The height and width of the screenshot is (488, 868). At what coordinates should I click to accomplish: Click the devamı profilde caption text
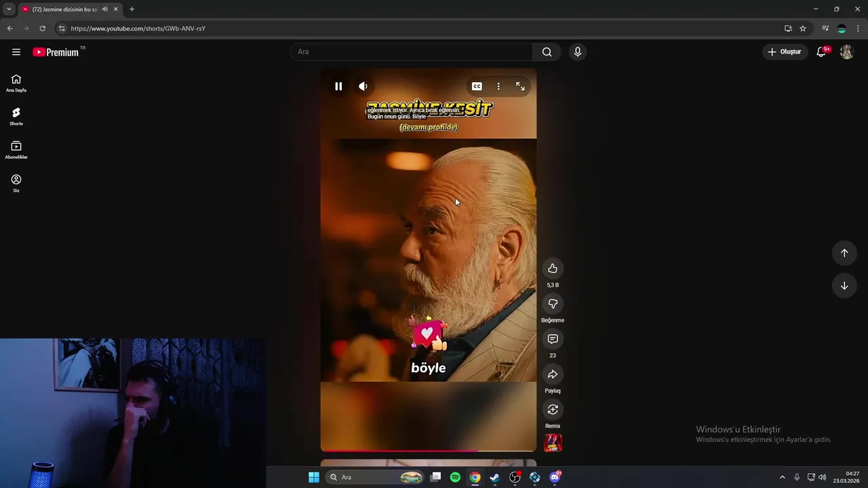[429, 127]
